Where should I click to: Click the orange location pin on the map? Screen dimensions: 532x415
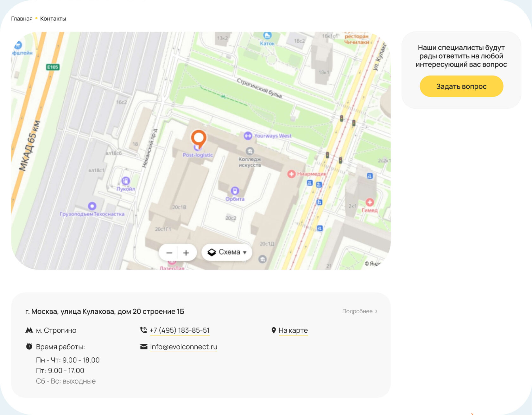199,139
